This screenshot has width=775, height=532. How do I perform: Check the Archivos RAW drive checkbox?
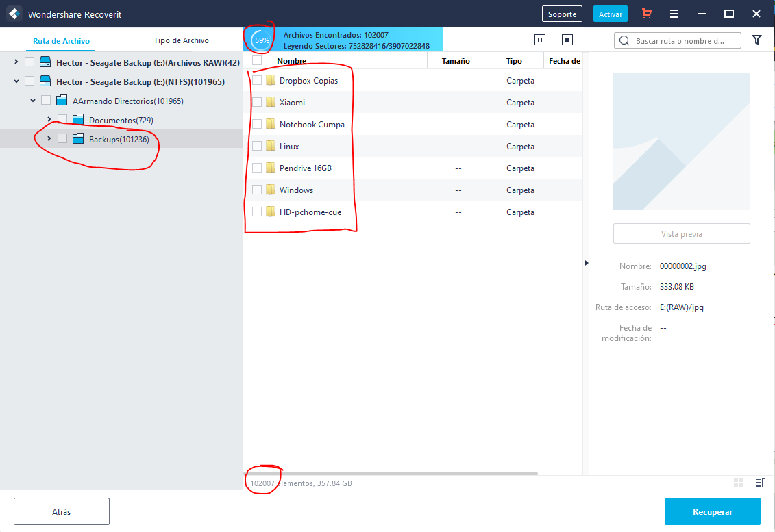[x=29, y=62]
